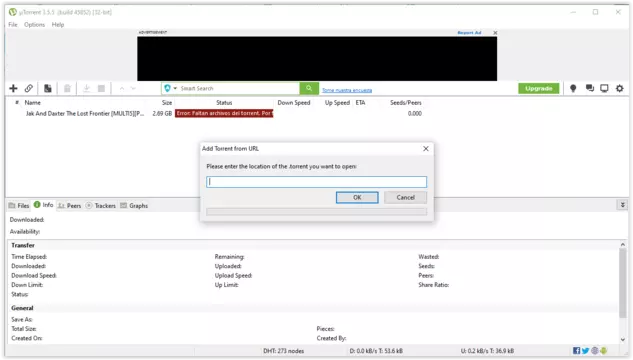Close the Add Torrent from URL dialog
The image size is (633, 360).
426,149
